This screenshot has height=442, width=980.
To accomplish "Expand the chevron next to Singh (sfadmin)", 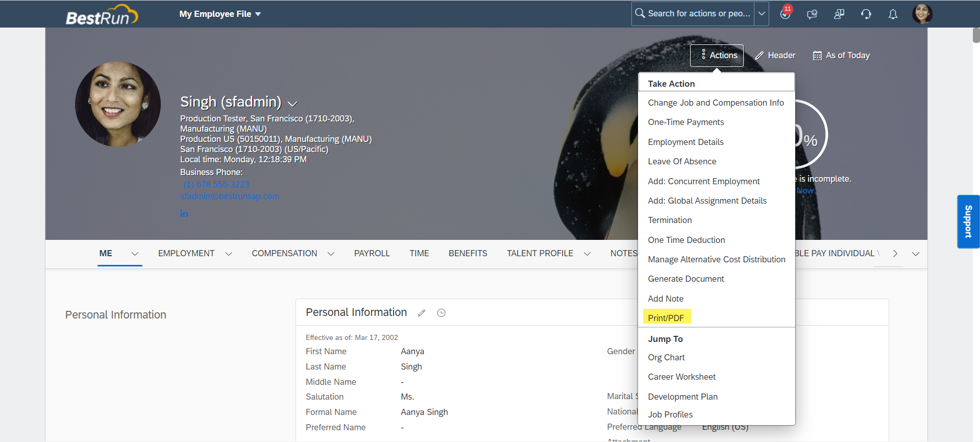I will point(292,104).
